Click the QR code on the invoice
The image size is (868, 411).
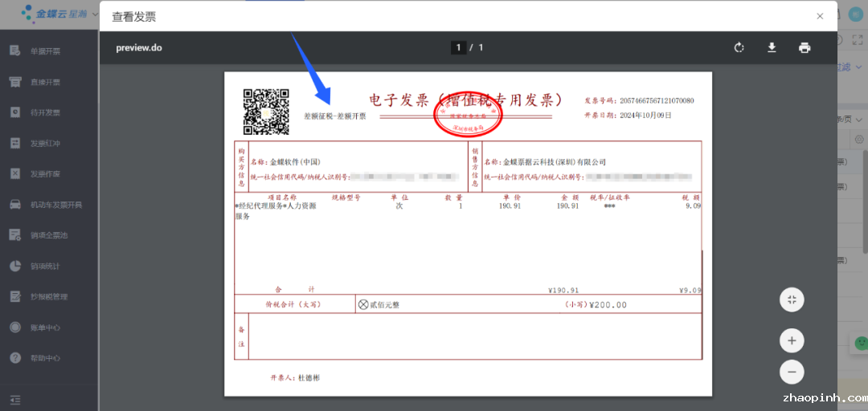click(266, 112)
